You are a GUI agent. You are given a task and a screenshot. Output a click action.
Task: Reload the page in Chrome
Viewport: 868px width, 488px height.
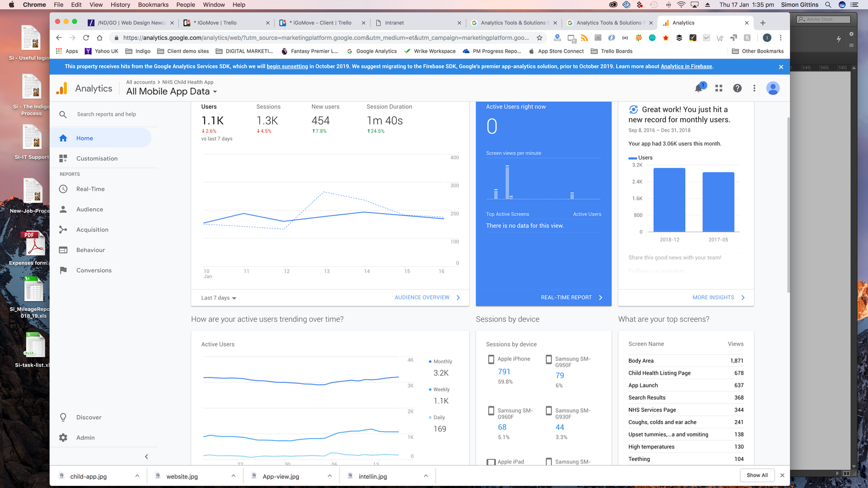86,38
